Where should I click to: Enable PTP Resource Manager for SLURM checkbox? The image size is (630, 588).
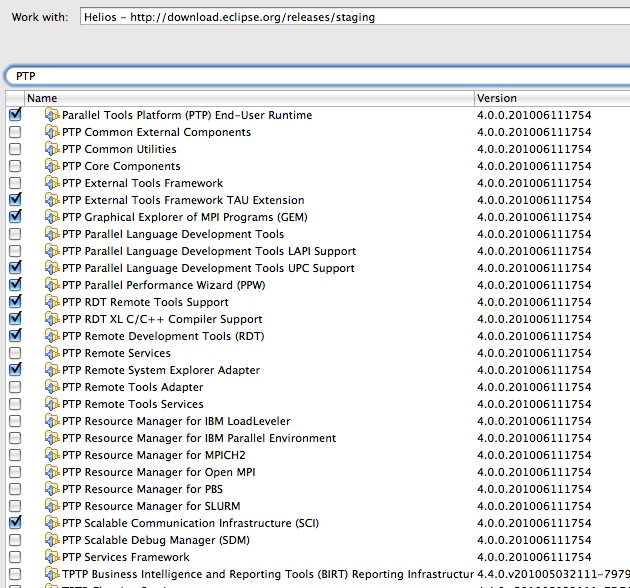[15, 506]
